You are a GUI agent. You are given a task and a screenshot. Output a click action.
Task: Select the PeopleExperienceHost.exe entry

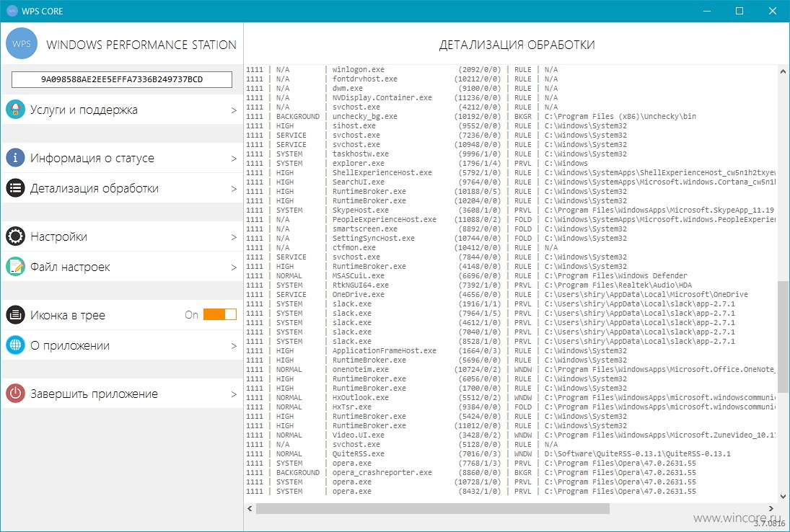[x=511, y=219]
